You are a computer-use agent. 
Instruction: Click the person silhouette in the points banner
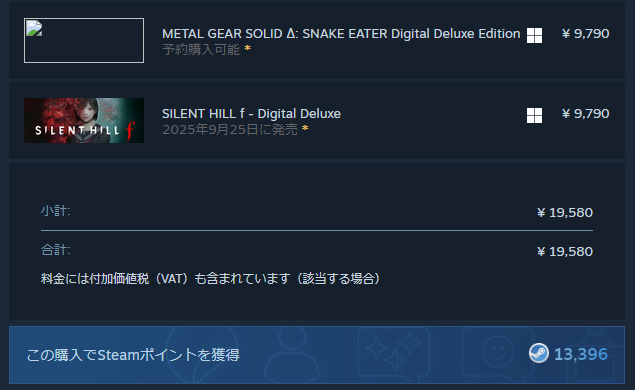(292, 355)
